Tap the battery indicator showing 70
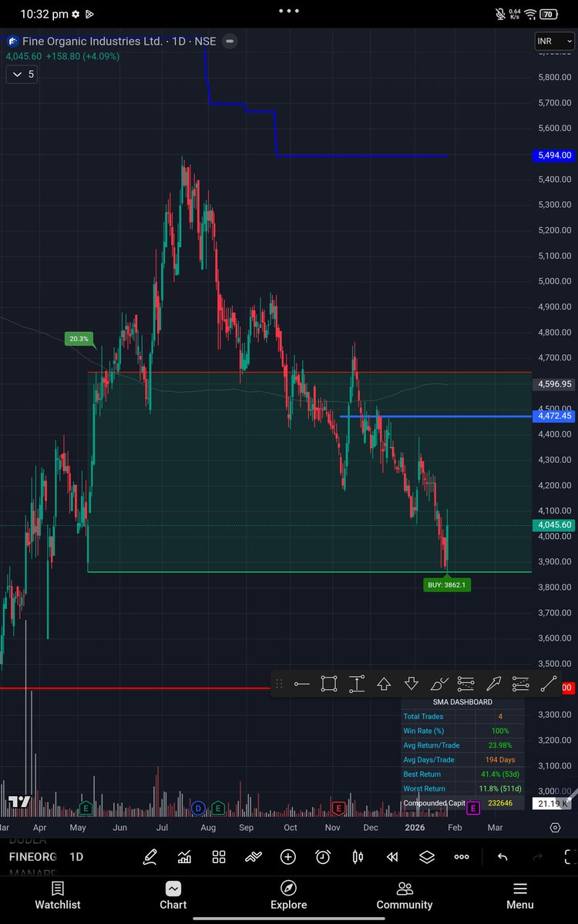Viewport: 578px width, 924px height. [x=549, y=14]
